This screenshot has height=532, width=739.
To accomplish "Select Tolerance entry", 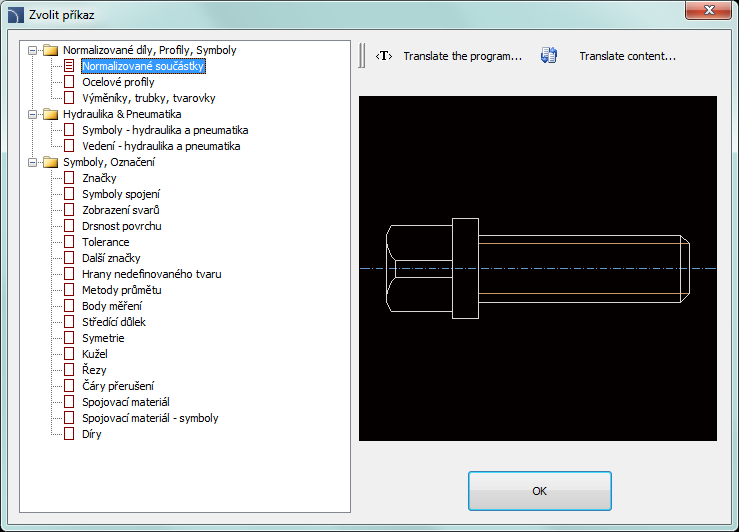I will (x=106, y=242).
